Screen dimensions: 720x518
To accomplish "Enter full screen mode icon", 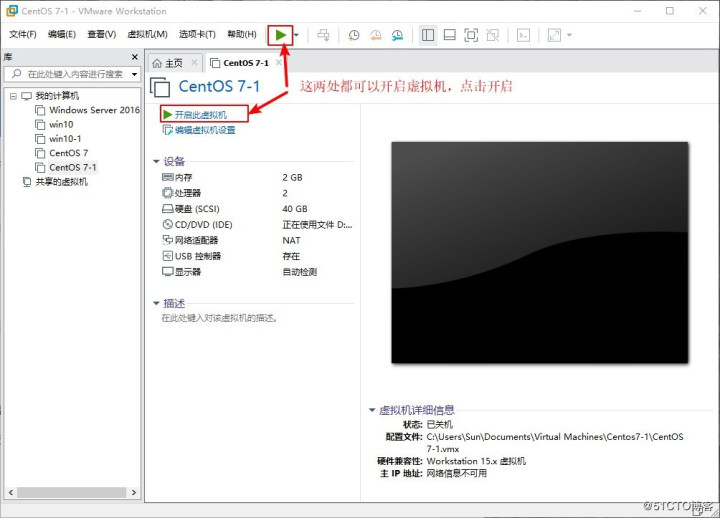I will pyautogui.click(x=471, y=35).
